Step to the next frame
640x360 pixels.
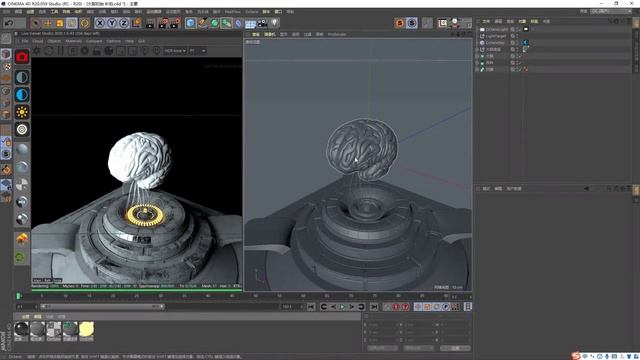(352, 307)
